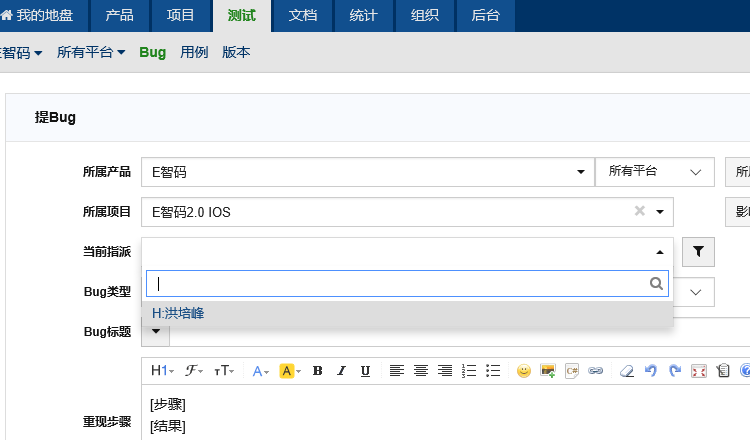Viewport: 750px width, 440px height.
Task: Center align text in editor
Action: pos(421,371)
